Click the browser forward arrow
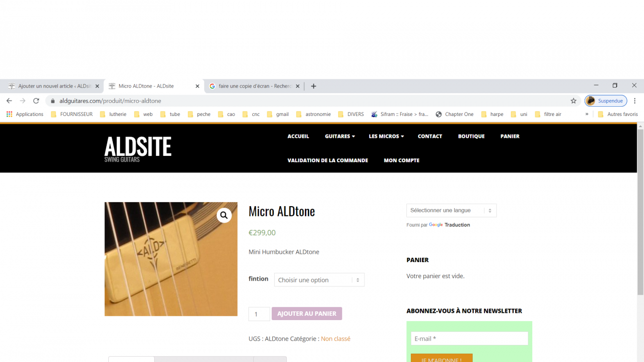Viewport: 644px width, 362px height. pyautogui.click(x=22, y=101)
